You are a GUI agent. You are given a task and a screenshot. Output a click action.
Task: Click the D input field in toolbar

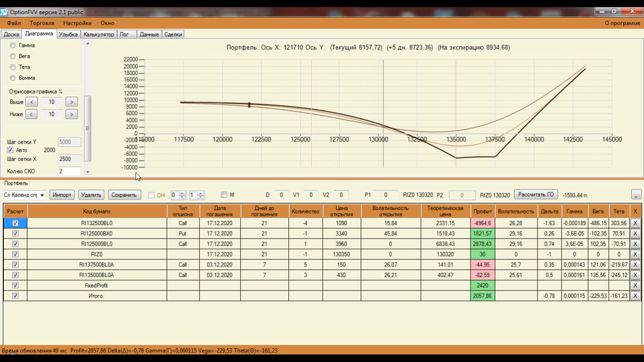tap(281, 195)
